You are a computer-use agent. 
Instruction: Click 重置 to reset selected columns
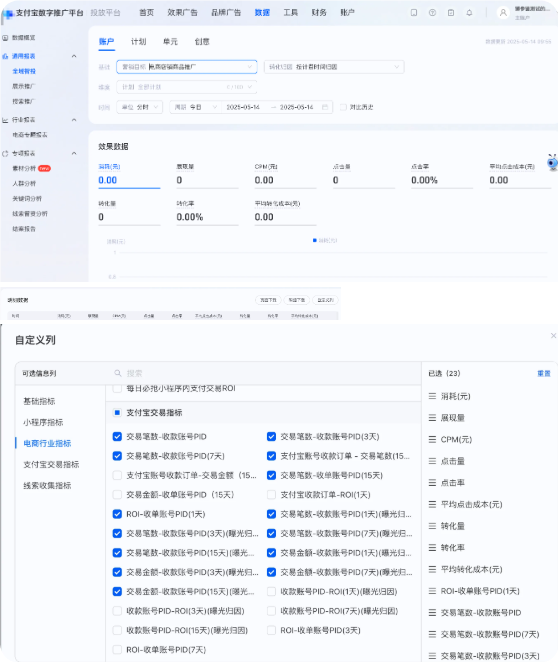point(544,373)
